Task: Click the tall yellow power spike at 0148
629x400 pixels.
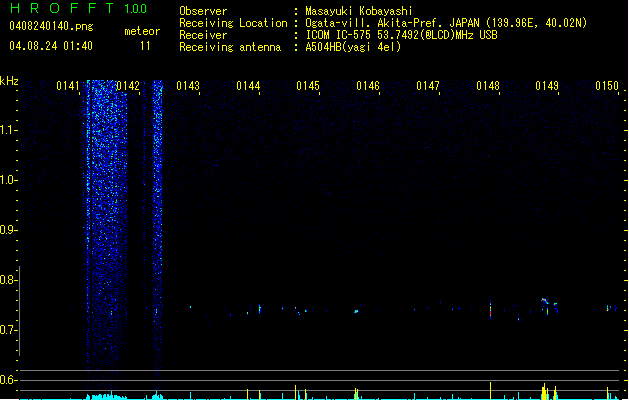Action: tap(490, 391)
